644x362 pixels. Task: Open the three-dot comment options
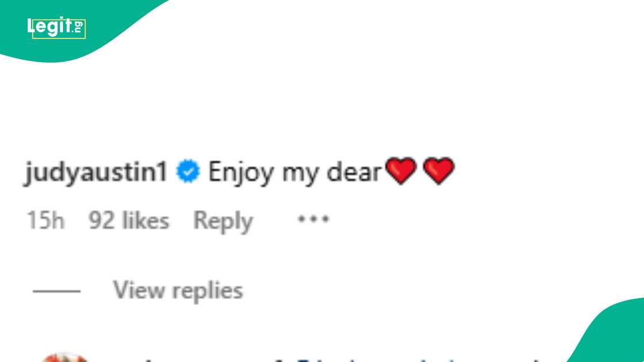pos(313,219)
